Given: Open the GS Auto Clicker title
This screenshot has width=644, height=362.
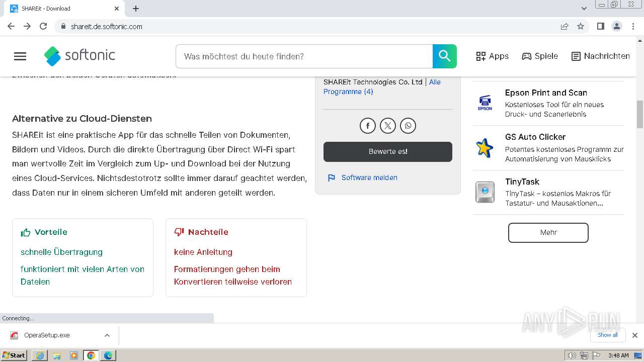Looking at the screenshot, I should 535,137.
